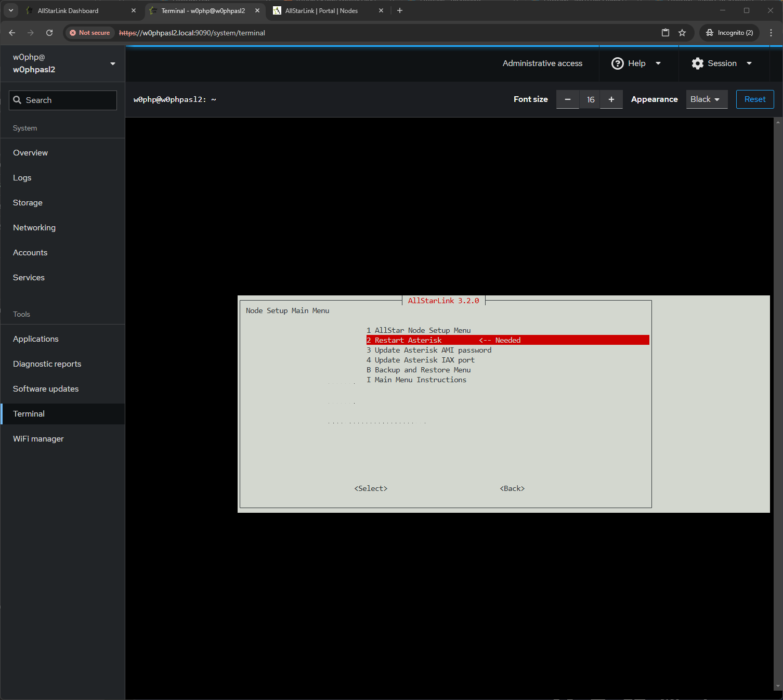Increase terminal font size with plus
The image size is (783, 700).
coord(611,99)
